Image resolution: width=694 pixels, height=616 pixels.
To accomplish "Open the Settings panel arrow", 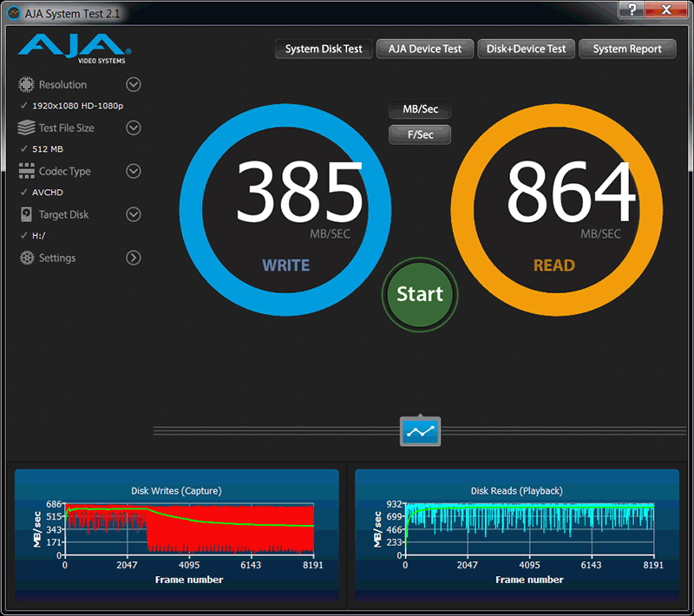I will point(134,258).
